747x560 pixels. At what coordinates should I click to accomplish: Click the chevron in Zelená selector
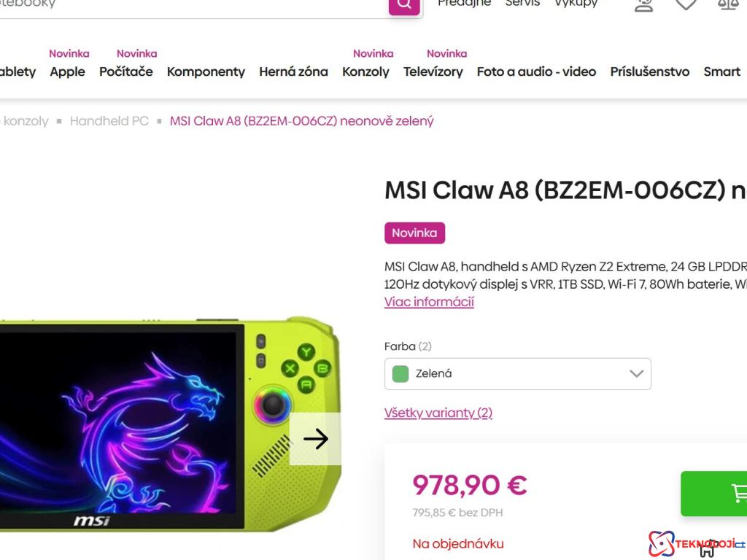[636, 374]
